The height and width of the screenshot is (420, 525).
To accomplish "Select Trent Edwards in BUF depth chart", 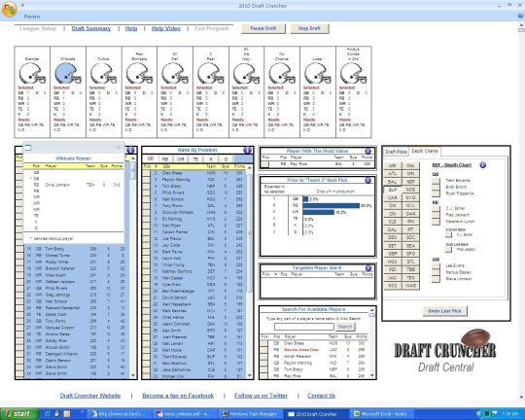I will (x=436, y=181).
